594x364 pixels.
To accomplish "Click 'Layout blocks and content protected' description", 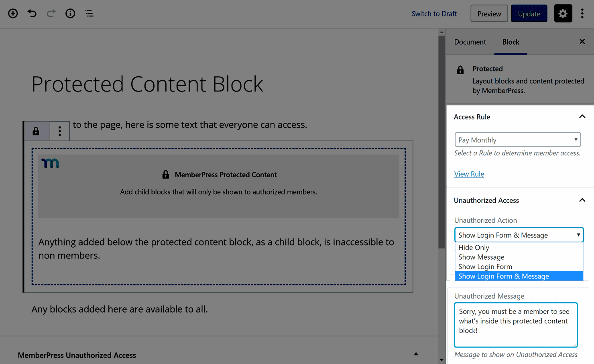I will (x=528, y=86).
